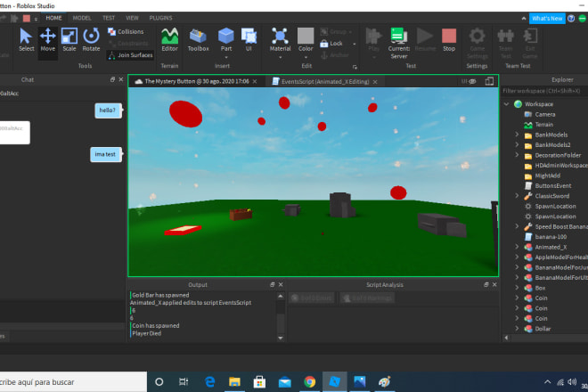Open the Color dropdown arrow
The image size is (588, 392).
pyautogui.click(x=306, y=57)
